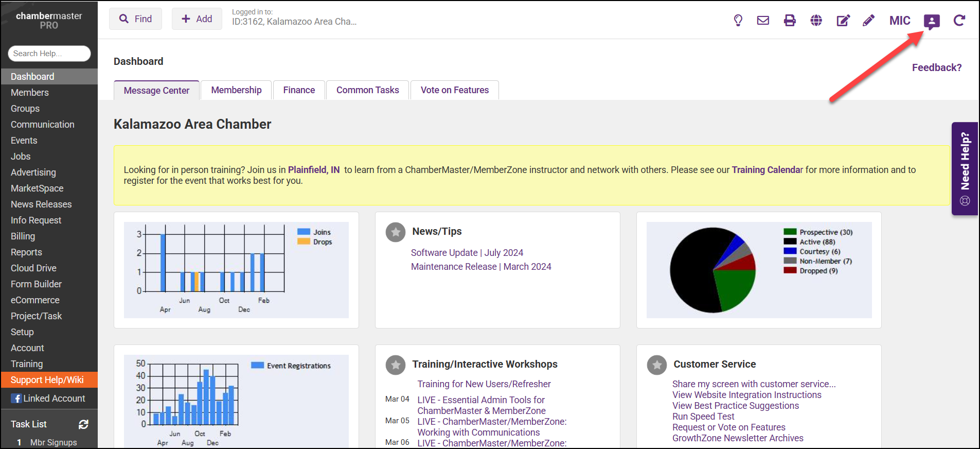Viewport: 980px width, 449px height.
Task: Select Support Help/Wiki in sidebar
Action: coord(47,380)
